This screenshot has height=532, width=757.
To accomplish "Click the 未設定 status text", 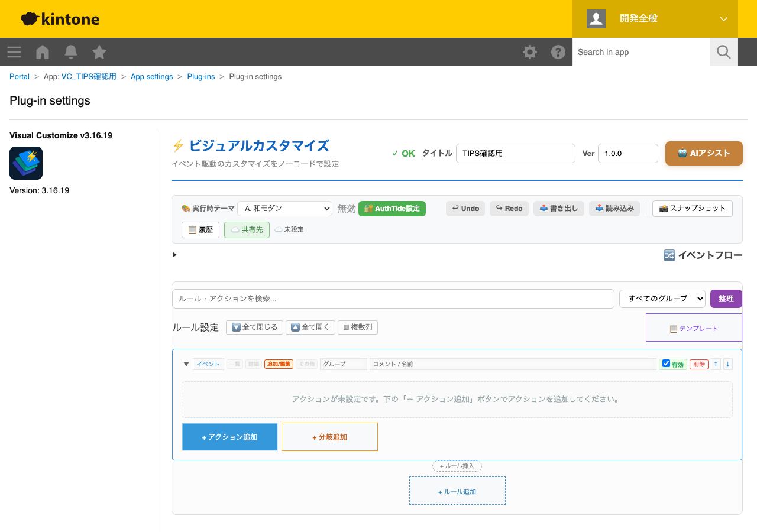I will point(294,229).
